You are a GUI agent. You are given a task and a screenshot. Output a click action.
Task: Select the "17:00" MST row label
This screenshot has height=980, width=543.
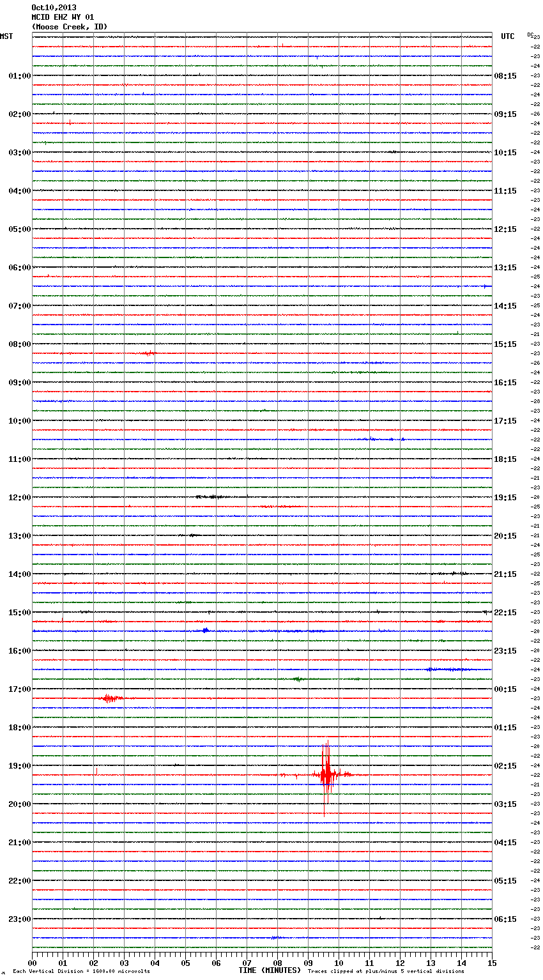coord(20,689)
